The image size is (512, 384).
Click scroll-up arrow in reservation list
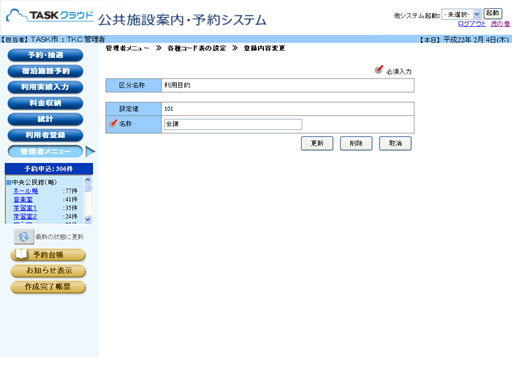coord(88,180)
